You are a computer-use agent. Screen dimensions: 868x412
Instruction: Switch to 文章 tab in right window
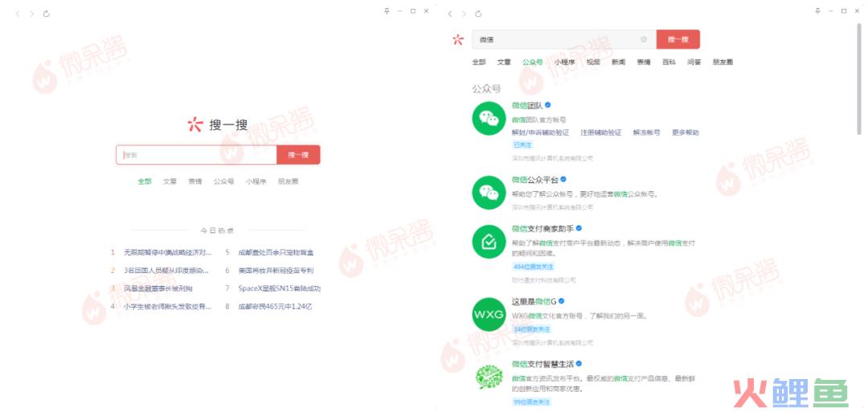504,63
